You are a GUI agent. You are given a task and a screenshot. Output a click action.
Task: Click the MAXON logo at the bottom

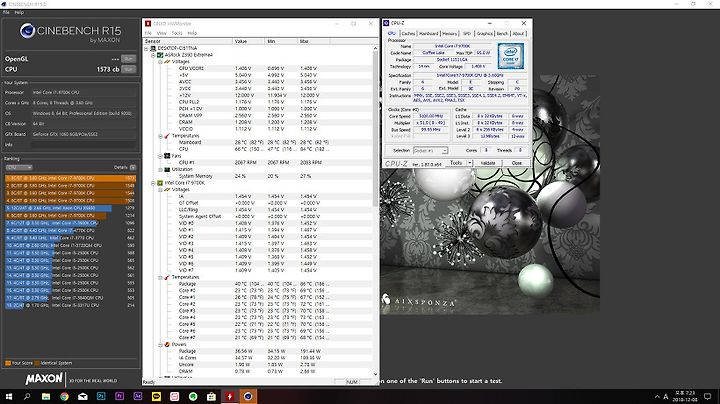pos(44,379)
